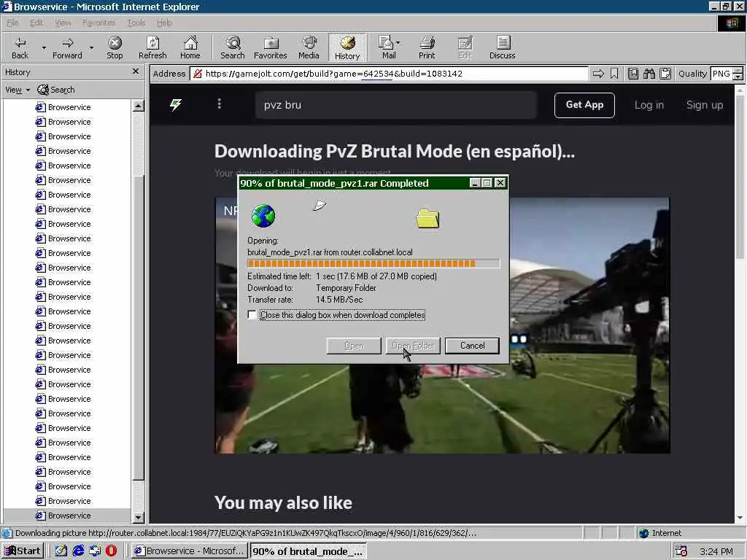Go to the Home page
Screen dimensions: 747x560
click(190, 47)
